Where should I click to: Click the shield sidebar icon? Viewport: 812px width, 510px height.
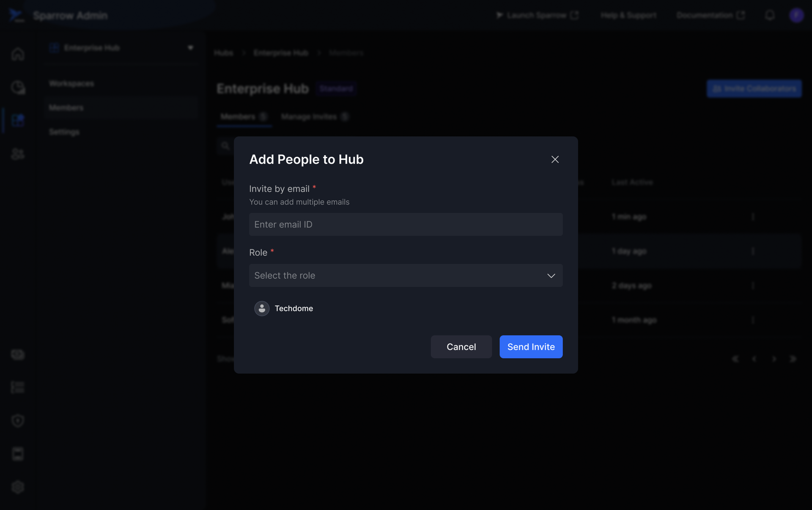[18, 421]
